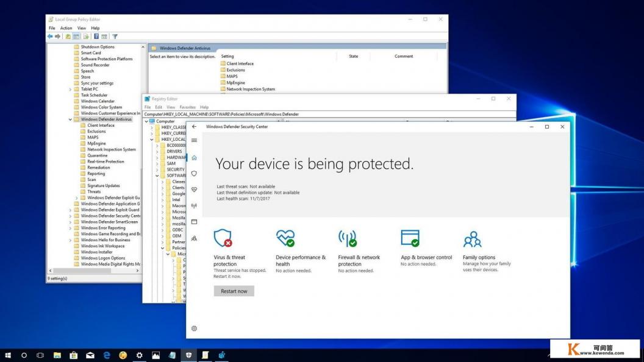Open the Action menu in Group Policy Editor
Image resolution: width=644 pixels, height=362 pixels.
point(66,28)
